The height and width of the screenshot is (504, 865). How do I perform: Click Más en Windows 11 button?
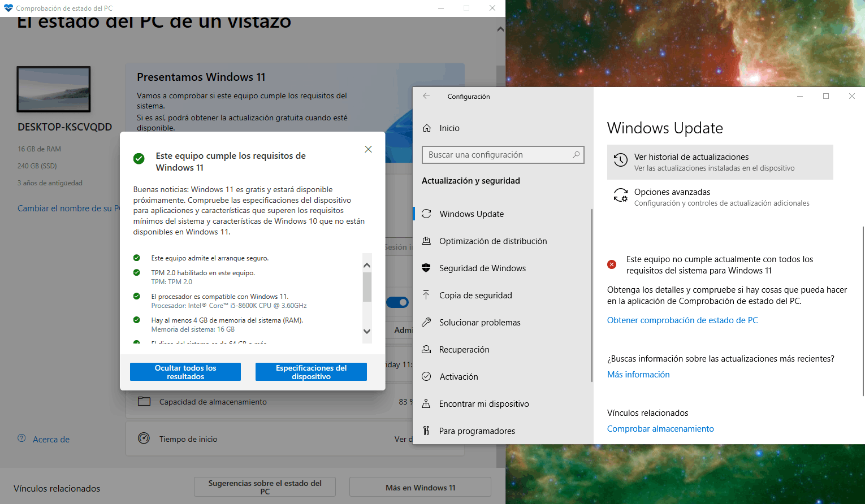click(420, 487)
